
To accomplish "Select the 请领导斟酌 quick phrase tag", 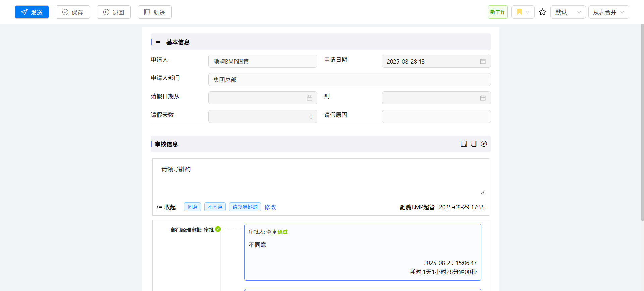I will (x=245, y=207).
